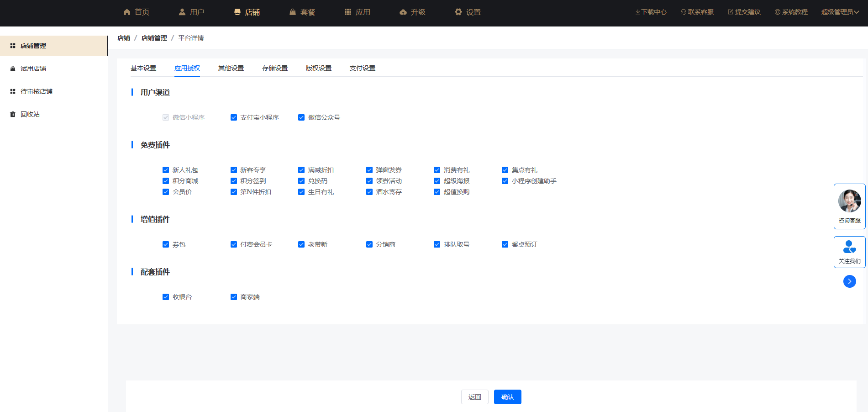Open 店铺管理 breadcrumb link

pos(154,38)
